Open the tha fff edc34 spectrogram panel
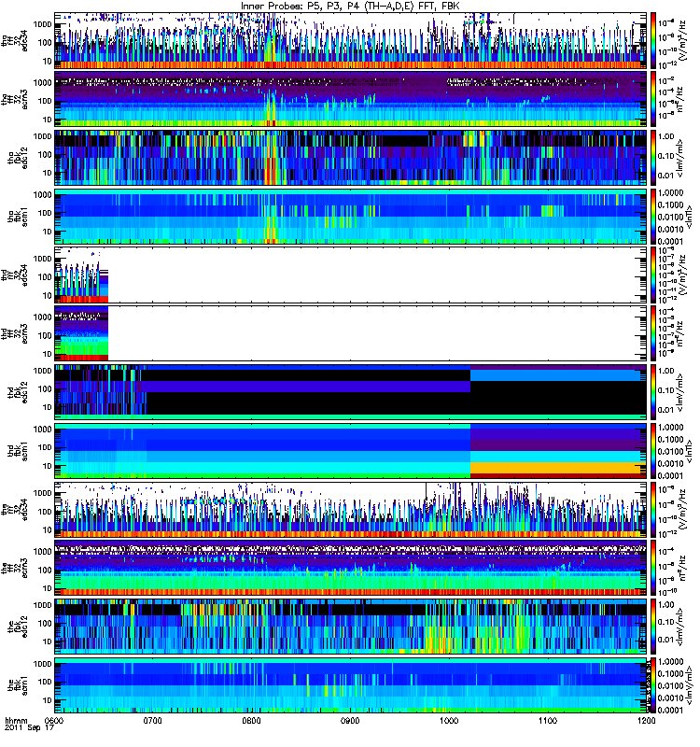This screenshot has width=700, height=747. (x=350, y=40)
